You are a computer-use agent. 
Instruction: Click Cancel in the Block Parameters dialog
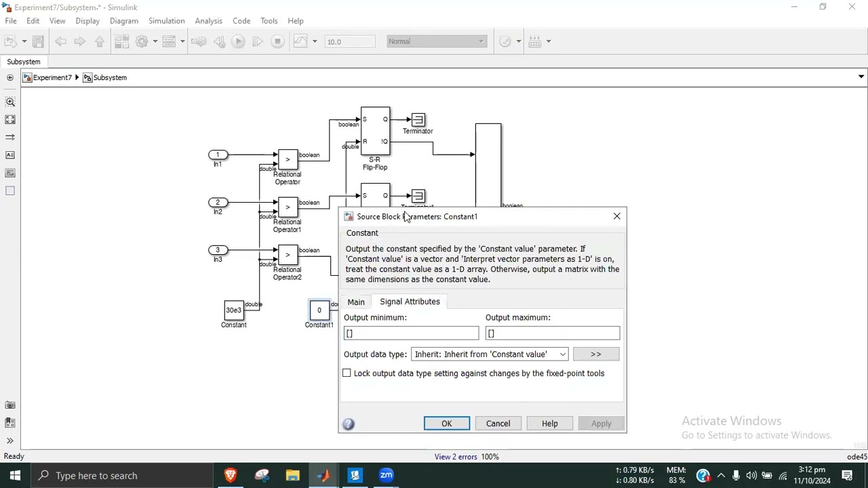click(x=498, y=424)
